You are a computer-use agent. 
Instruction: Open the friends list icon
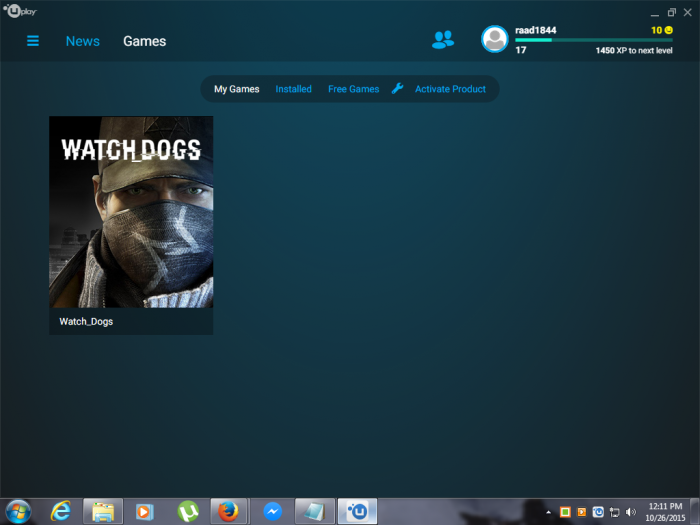(x=443, y=40)
